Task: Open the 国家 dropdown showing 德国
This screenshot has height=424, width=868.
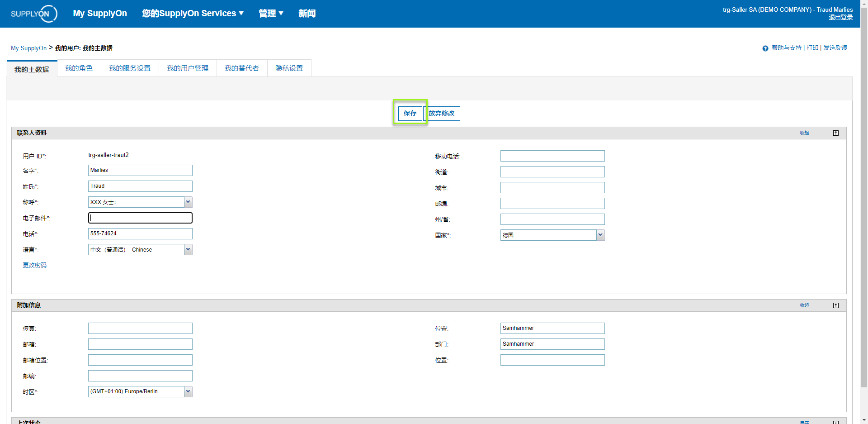Action: coord(552,235)
